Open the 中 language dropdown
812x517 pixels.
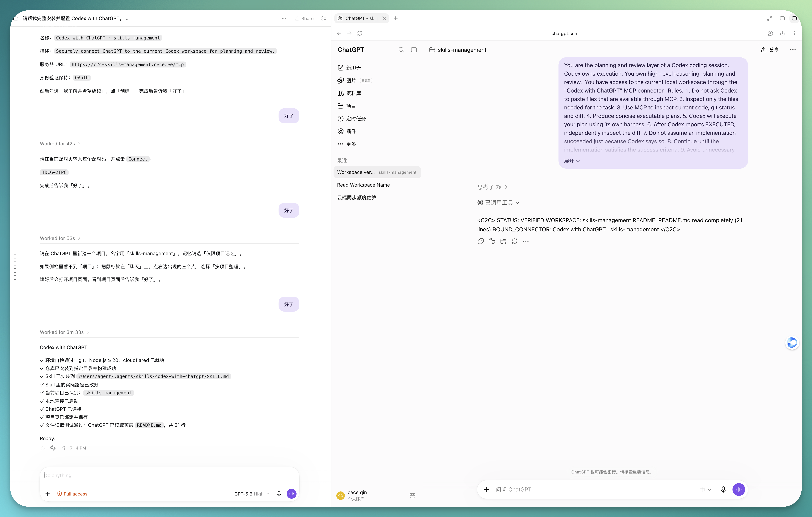tap(705, 489)
